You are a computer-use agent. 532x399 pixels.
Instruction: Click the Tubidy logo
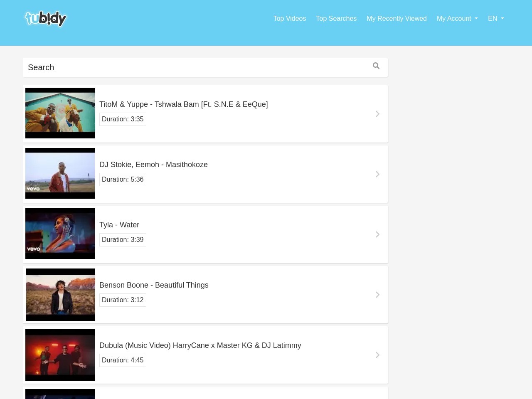pyautogui.click(x=46, y=19)
